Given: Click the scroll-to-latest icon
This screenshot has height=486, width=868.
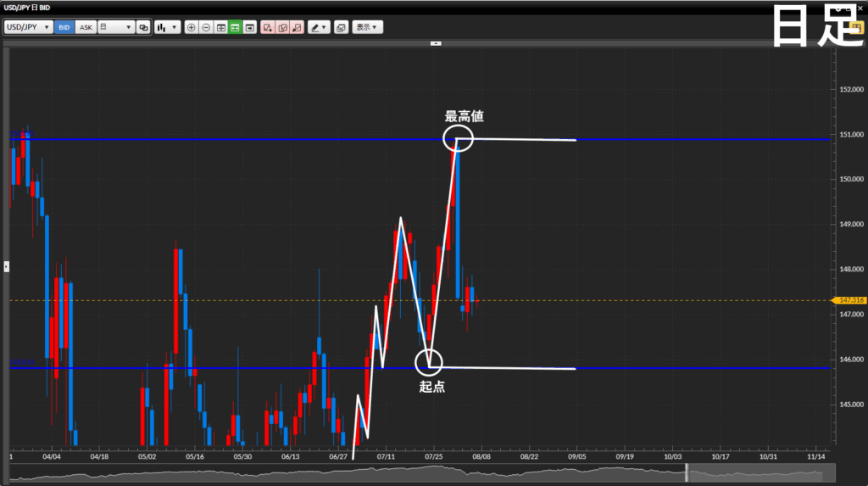Looking at the screenshot, I should [x=250, y=27].
